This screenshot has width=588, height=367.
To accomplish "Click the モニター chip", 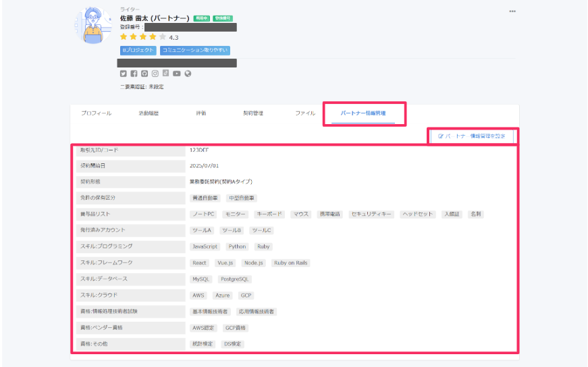I will [x=236, y=214].
